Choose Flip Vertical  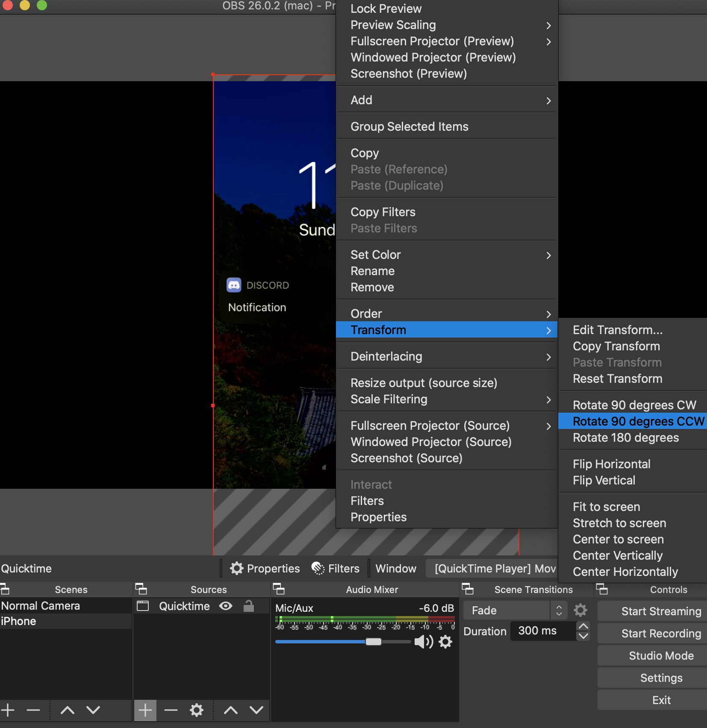pyautogui.click(x=633, y=480)
